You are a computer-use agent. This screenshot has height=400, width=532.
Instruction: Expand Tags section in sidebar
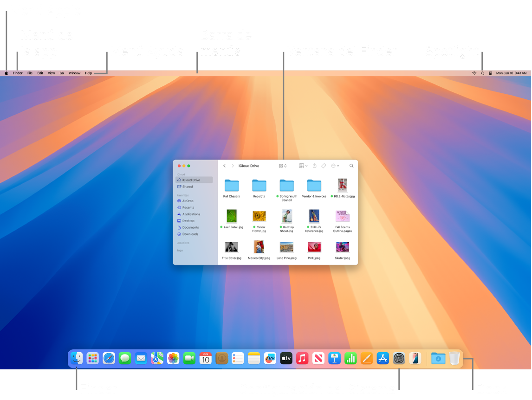[180, 251]
